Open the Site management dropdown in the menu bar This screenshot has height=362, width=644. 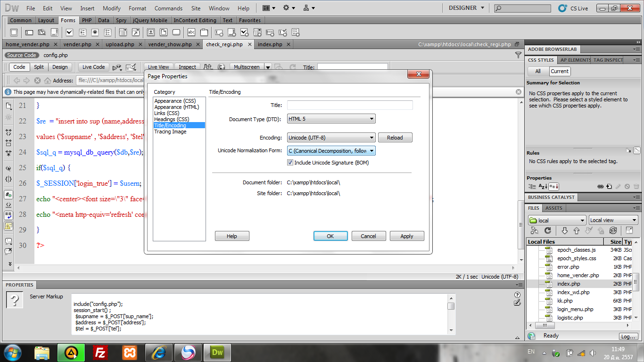(309, 8)
